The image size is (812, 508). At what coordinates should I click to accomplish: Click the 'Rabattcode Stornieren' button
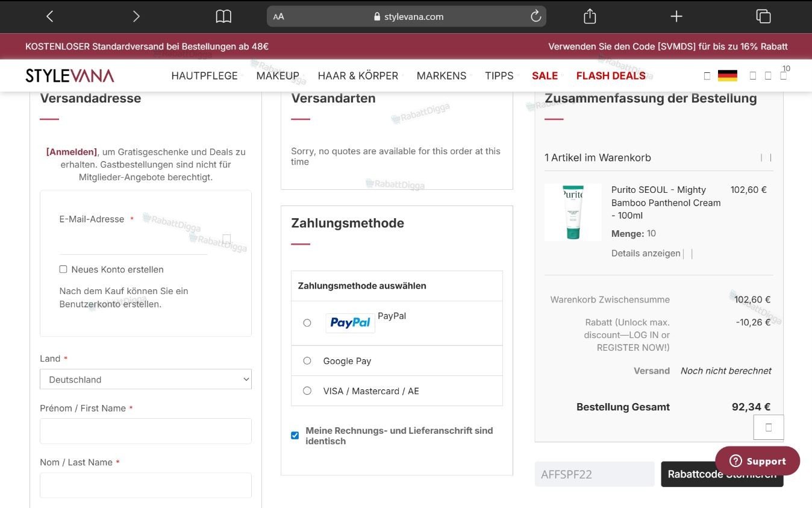(722, 474)
